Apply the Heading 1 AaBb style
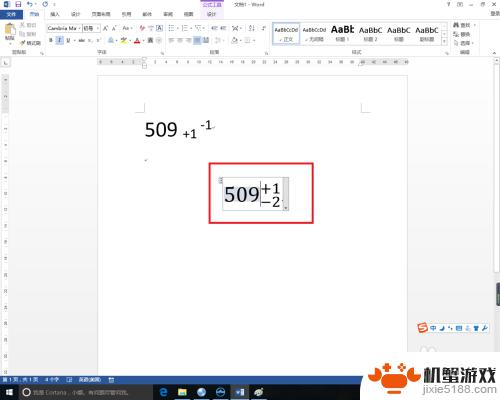Image resolution: width=500 pixels, height=400 pixels. tap(342, 33)
